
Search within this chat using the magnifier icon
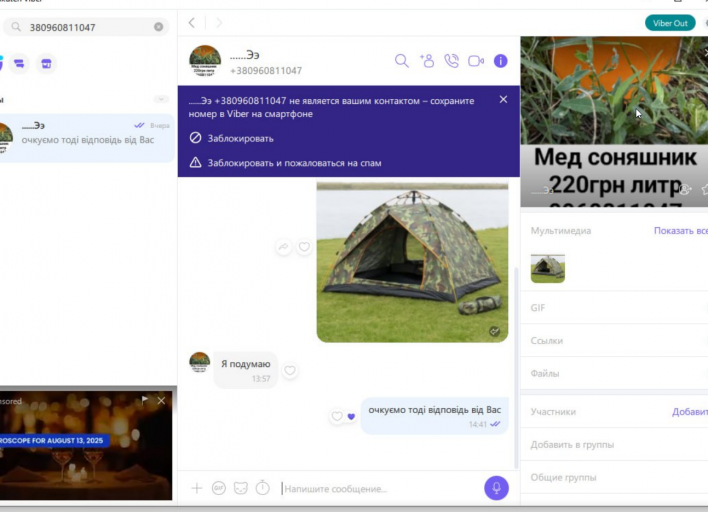point(401,61)
